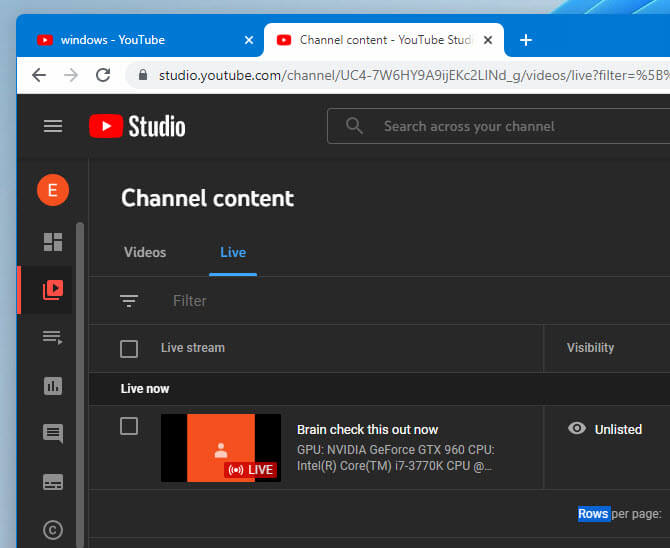Viewport: 670px width, 548px height.
Task: Select the Content sidebar icon
Action: 53,290
